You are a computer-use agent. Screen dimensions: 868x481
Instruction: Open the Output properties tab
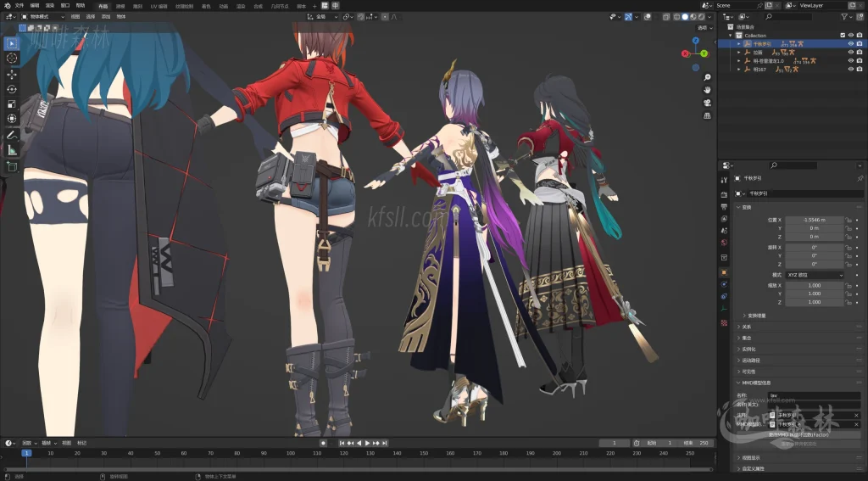tap(724, 207)
